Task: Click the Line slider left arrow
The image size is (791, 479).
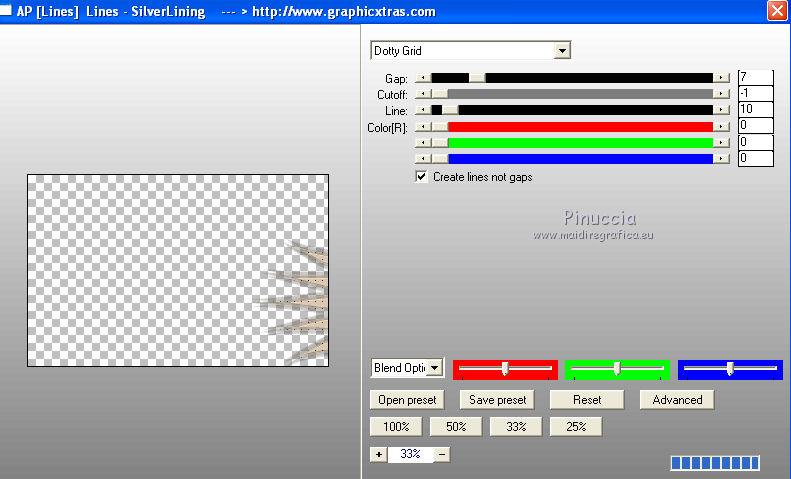Action: [x=423, y=110]
